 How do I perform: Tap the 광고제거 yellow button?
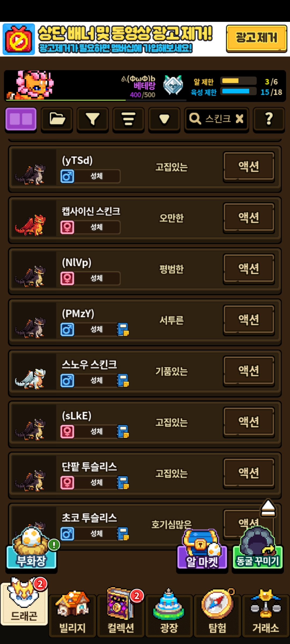(256, 38)
